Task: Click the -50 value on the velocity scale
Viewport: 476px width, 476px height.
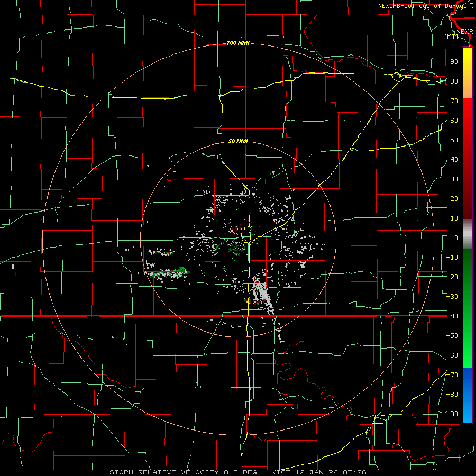Action: click(x=452, y=336)
